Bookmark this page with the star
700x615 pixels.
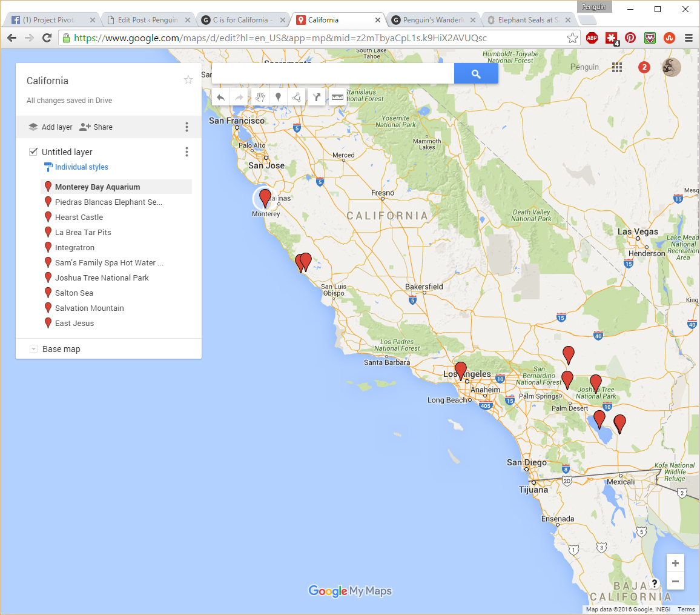(572, 38)
